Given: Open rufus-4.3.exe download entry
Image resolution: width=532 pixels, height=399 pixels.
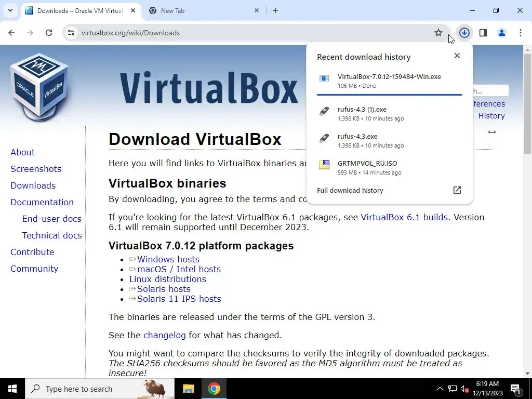Looking at the screenshot, I should [389, 140].
